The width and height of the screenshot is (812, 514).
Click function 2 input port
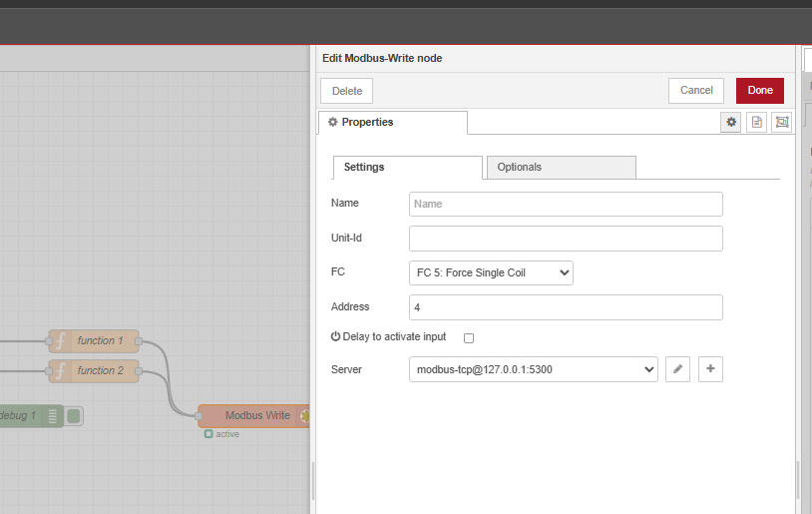[49, 371]
